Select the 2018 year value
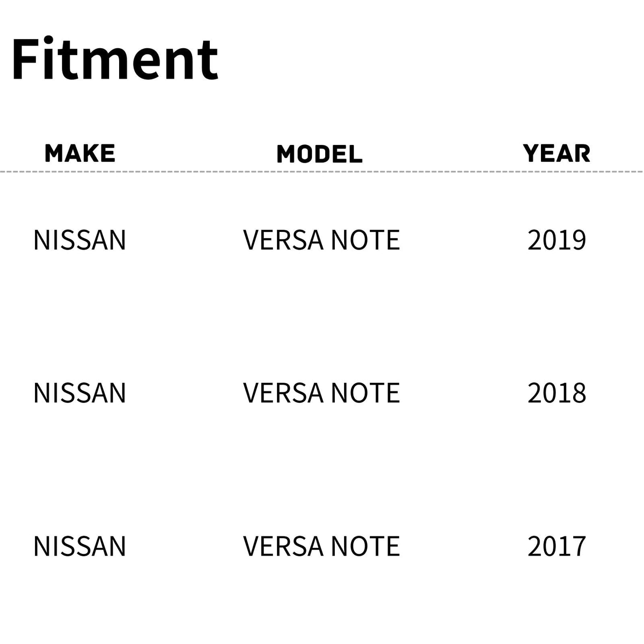 point(557,393)
